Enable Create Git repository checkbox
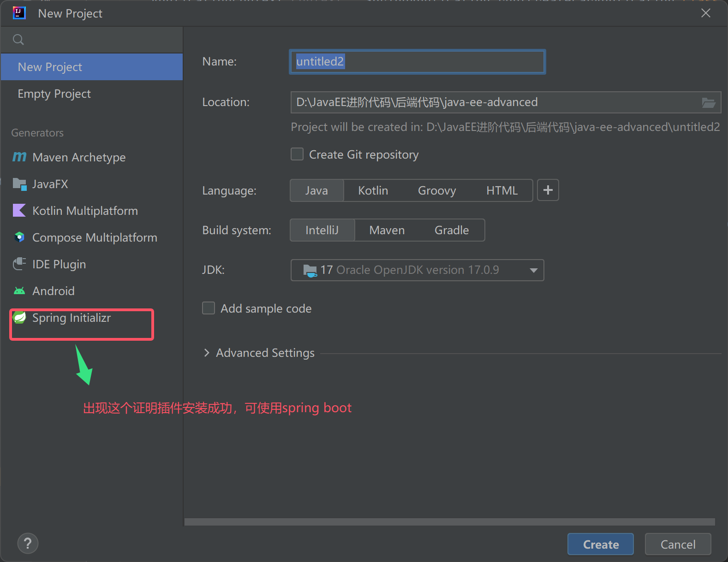Viewport: 728px width, 562px height. [x=297, y=154]
